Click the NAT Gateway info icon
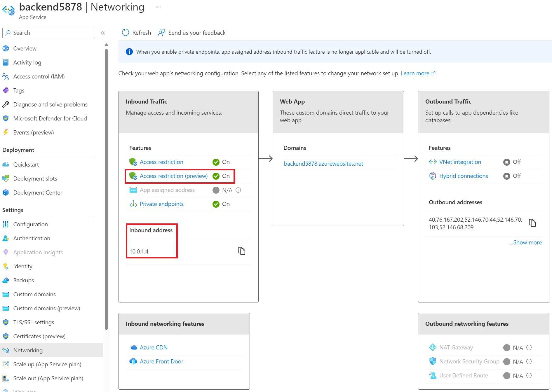 pyautogui.click(x=529, y=348)
